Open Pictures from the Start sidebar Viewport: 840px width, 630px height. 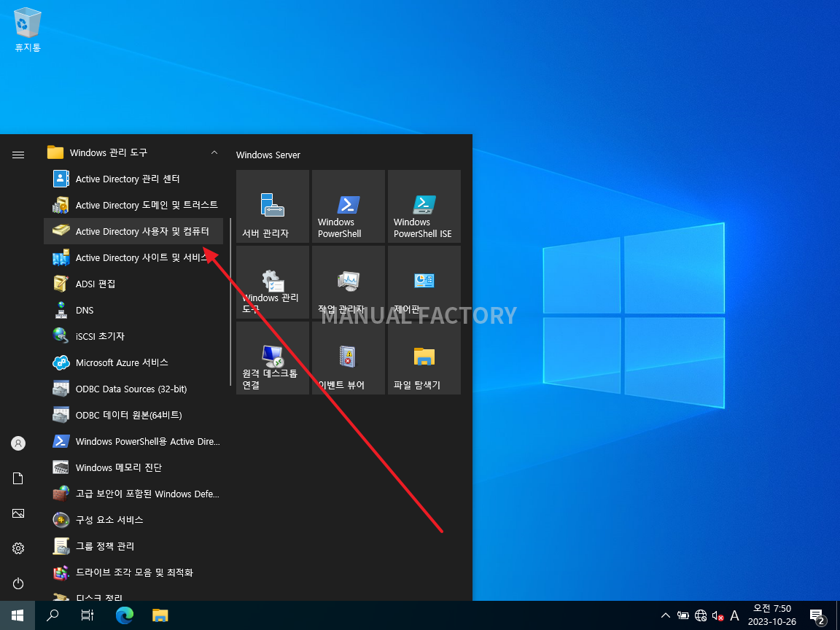coord(18,513)
